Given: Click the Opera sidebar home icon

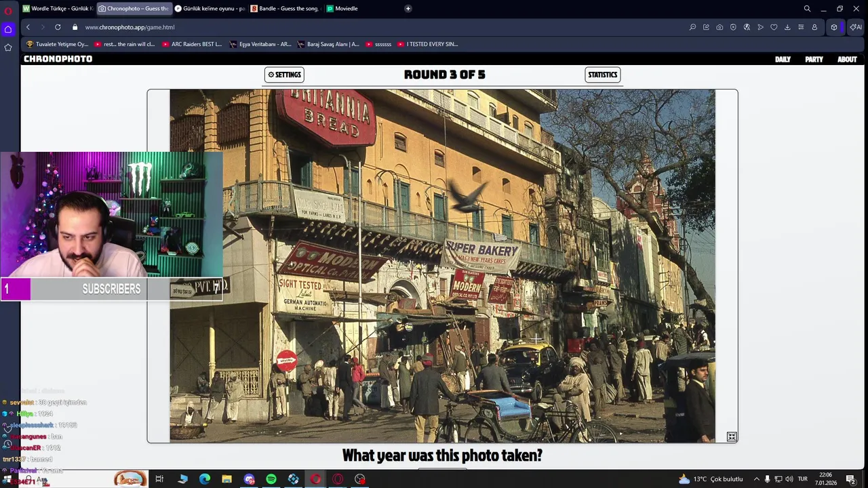Looking at the screenshot, I should point(8,29).
